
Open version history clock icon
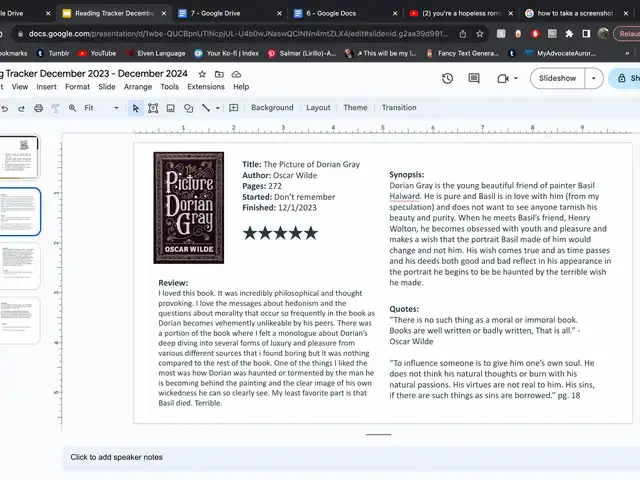[x=447, y=78]
